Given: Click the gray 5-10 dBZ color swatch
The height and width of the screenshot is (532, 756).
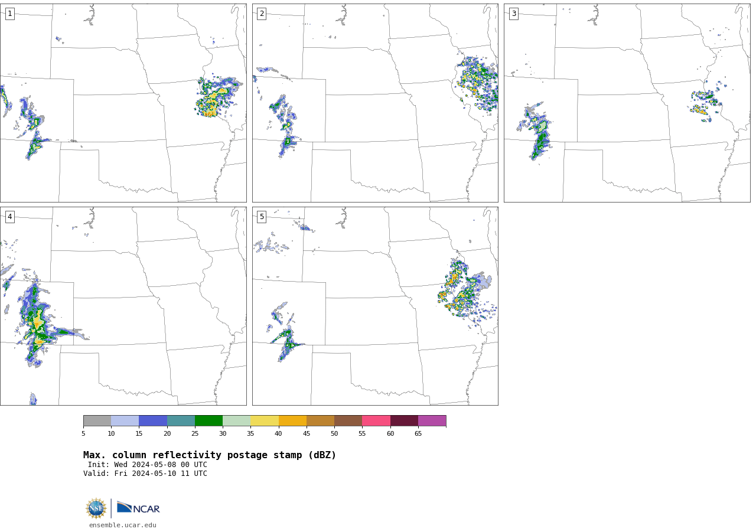Looking at the screenshot, I should click(97, 420).
